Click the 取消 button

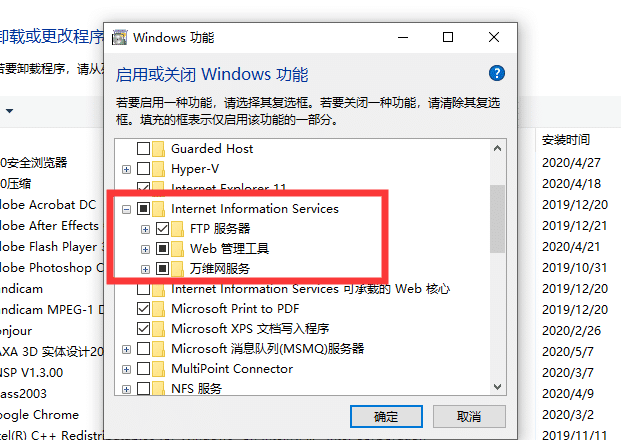(x=469, y=416)
